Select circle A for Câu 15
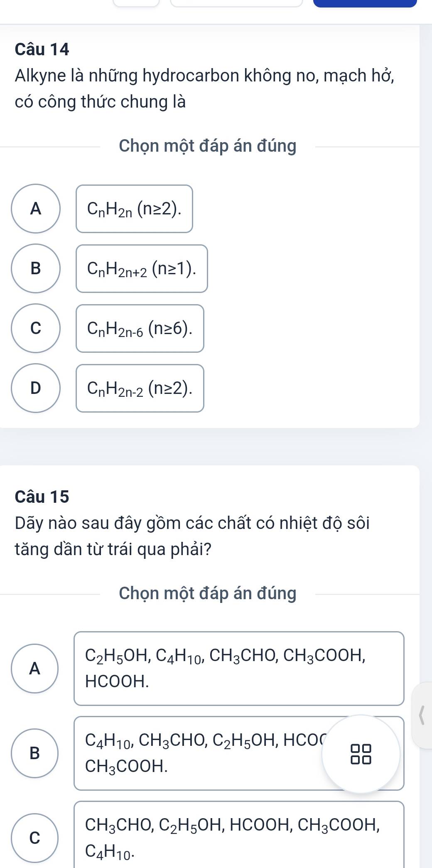 (x=35, y=669)
